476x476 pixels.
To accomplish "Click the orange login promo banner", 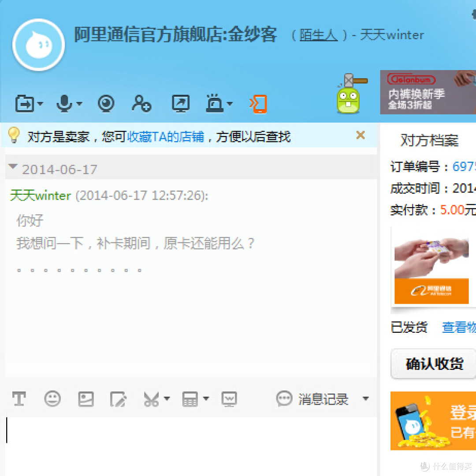I will coord(433,421).
